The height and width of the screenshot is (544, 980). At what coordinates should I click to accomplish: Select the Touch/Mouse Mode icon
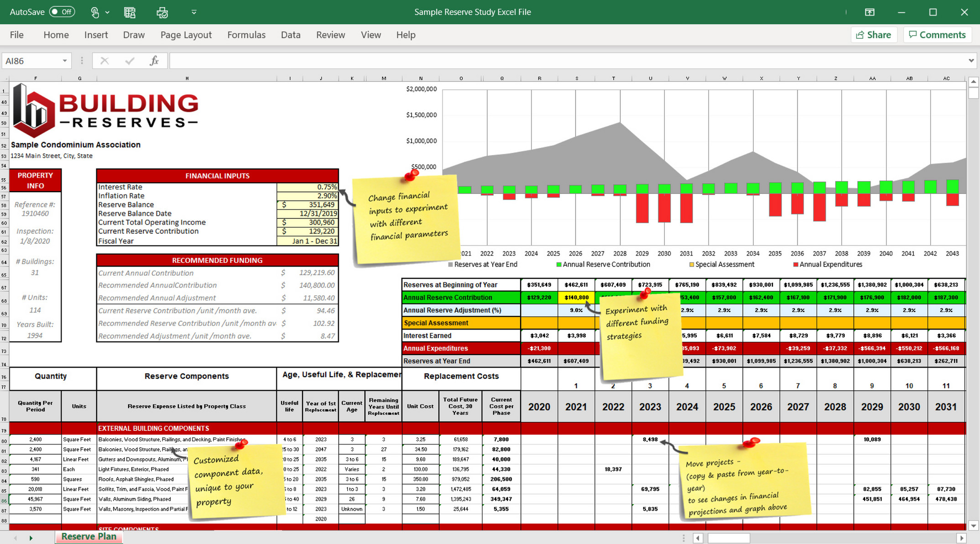[95, 12]
